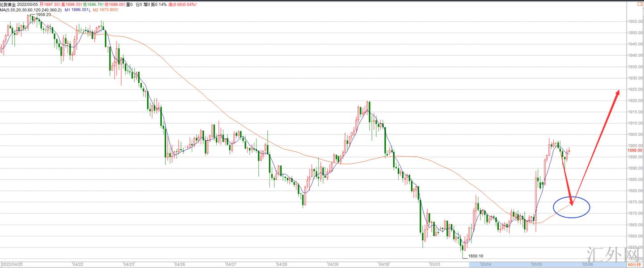644x268 pixels.
Task: Click the M2 1873.803 moving average label
Action: tap(107, 9)
